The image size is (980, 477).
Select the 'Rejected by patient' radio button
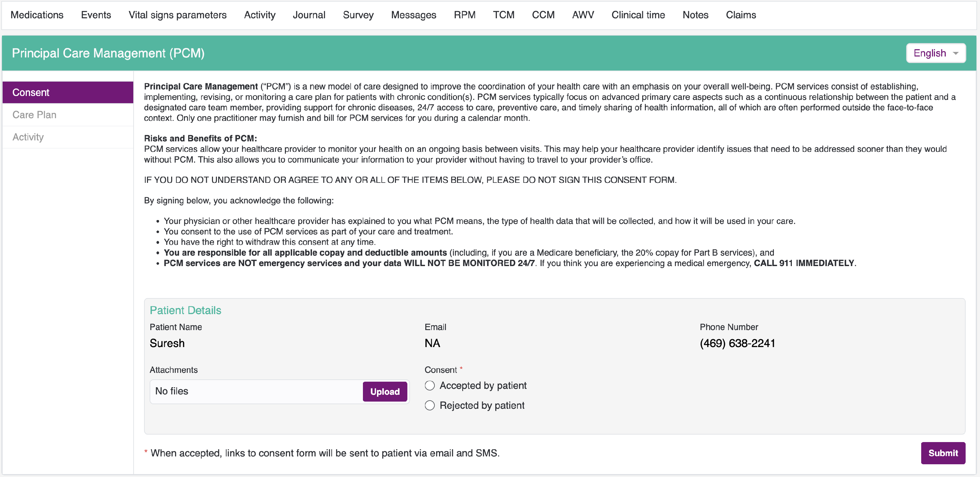tap(430, 405)
